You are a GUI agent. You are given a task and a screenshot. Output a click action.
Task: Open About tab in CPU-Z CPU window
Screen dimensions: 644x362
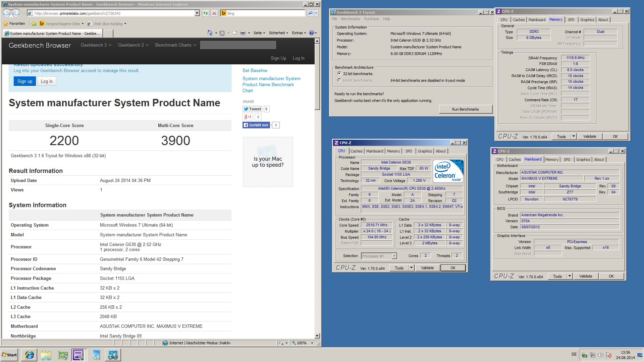(441, 151)
